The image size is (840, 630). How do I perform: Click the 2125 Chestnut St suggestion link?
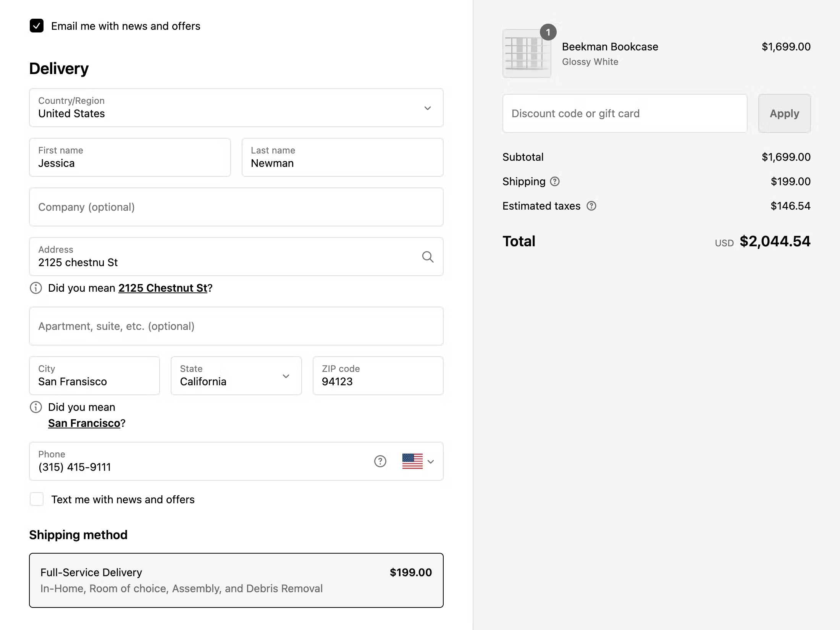pyautogui.click(x=163, y=288)
